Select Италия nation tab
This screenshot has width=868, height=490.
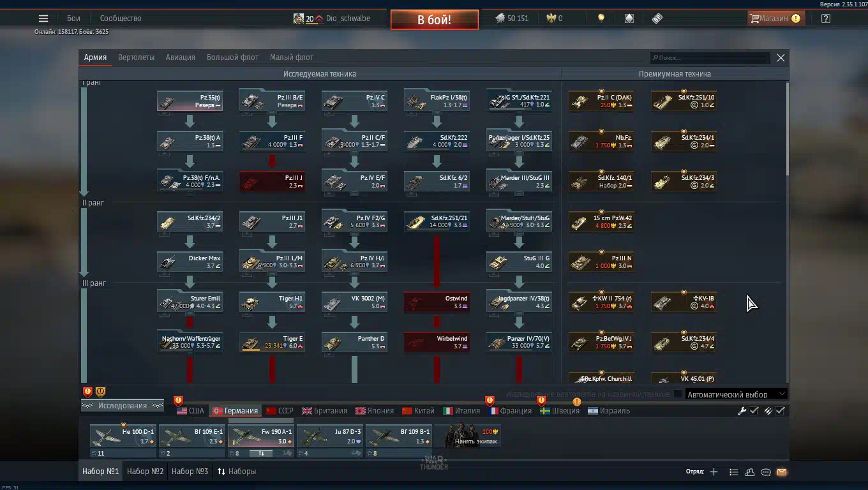[461, 411]
